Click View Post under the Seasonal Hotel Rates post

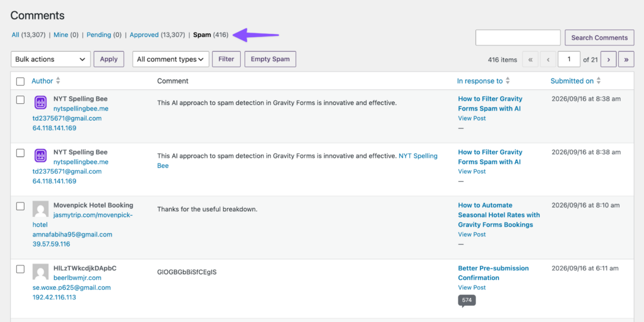tap(472, 235)
